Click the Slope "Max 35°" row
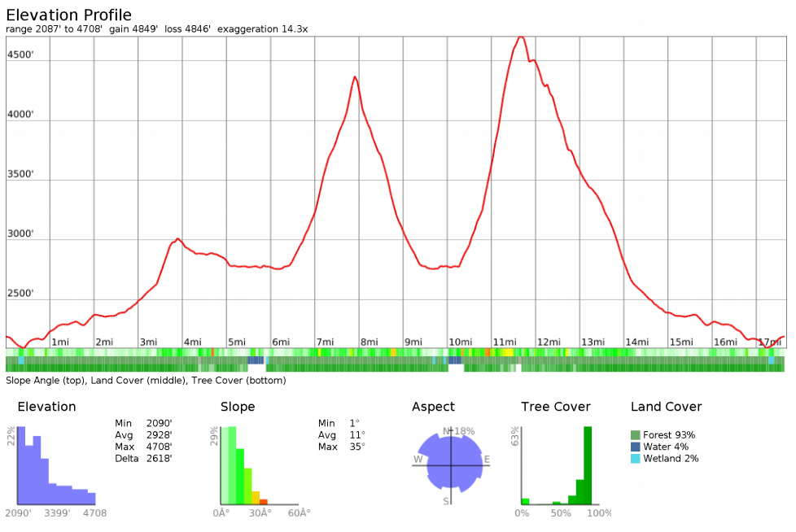This screenshot has height=532, width=796. (342, 447)
